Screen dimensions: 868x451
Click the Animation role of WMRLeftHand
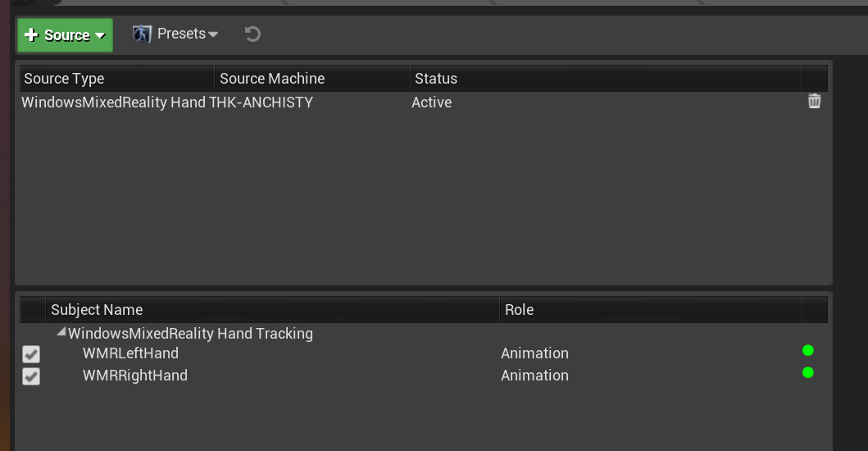[535, 353]
